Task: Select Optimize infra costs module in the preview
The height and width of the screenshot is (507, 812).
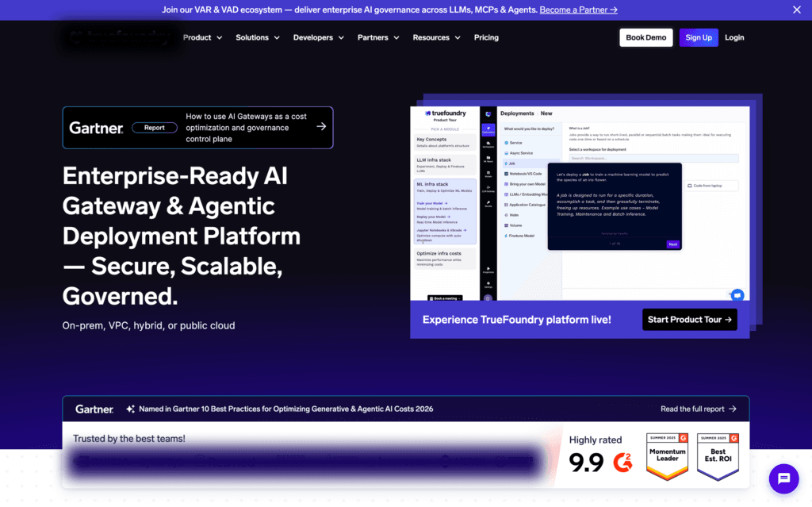Action: 445,259
